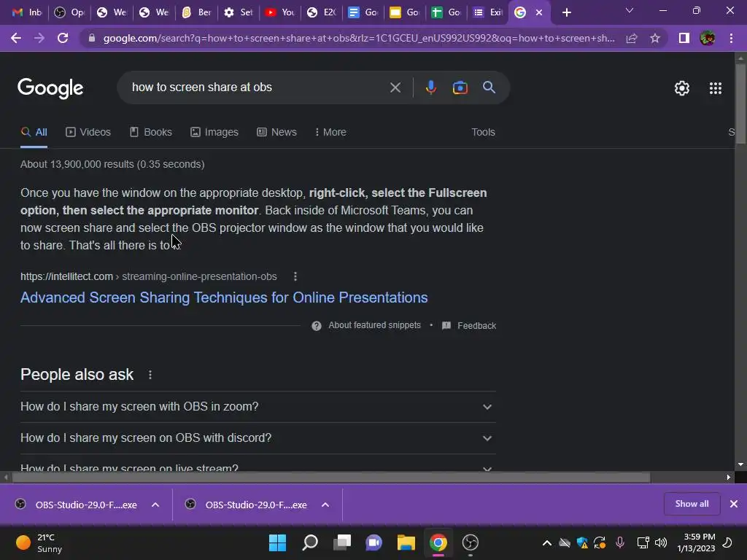This screenshot has height=560, width=747.
Task: Click horizontal scrollbar right arrow
Action: [x=729, y=477]
